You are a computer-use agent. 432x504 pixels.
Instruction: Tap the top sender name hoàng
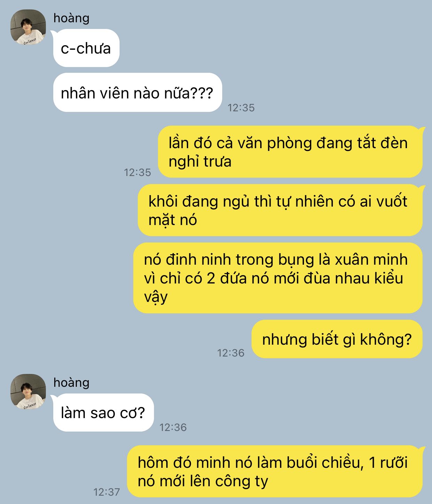[x=71, y=18]
